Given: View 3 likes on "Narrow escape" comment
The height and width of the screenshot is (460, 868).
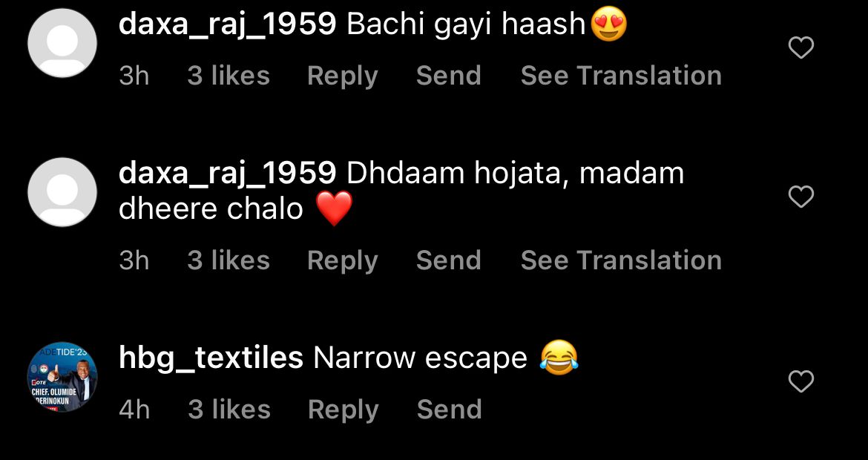Looking at the screenshot, I should click(x=229, y=410).
